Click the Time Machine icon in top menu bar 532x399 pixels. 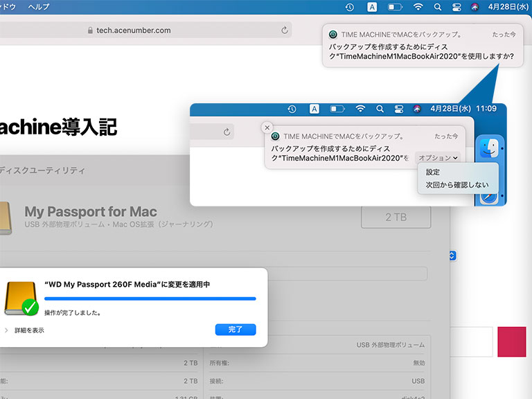(x=349, y=7)
